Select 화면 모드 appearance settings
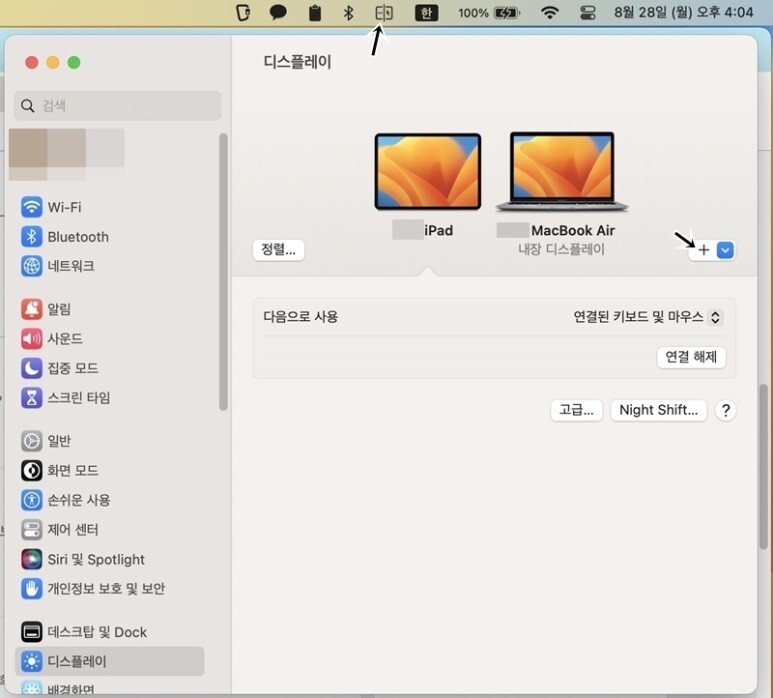The height and width of the screenshot is (698, 773). point(60,470)
